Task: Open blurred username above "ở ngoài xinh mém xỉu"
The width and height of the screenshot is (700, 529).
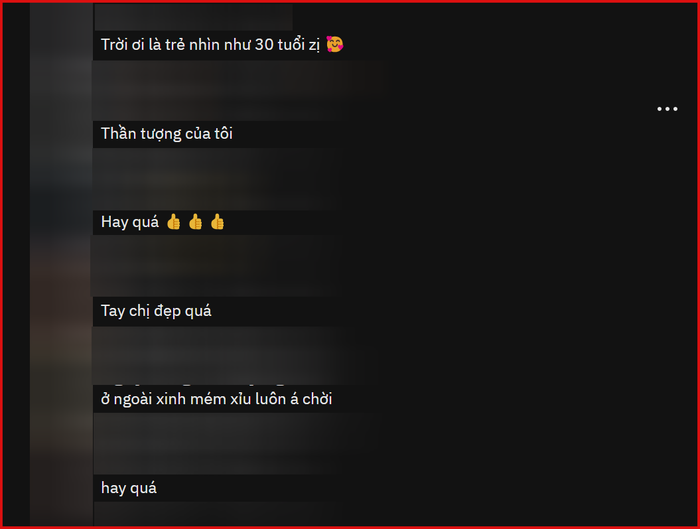Action: pos(223,356)
